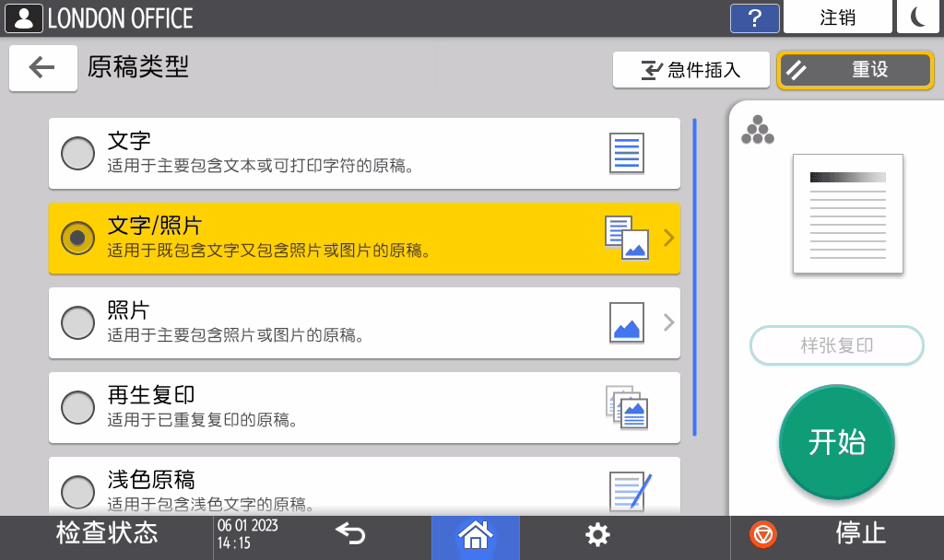The width and height of the screenshot is (944, 560).
Task: Go to the home screen icon
Action: [475, 534]
